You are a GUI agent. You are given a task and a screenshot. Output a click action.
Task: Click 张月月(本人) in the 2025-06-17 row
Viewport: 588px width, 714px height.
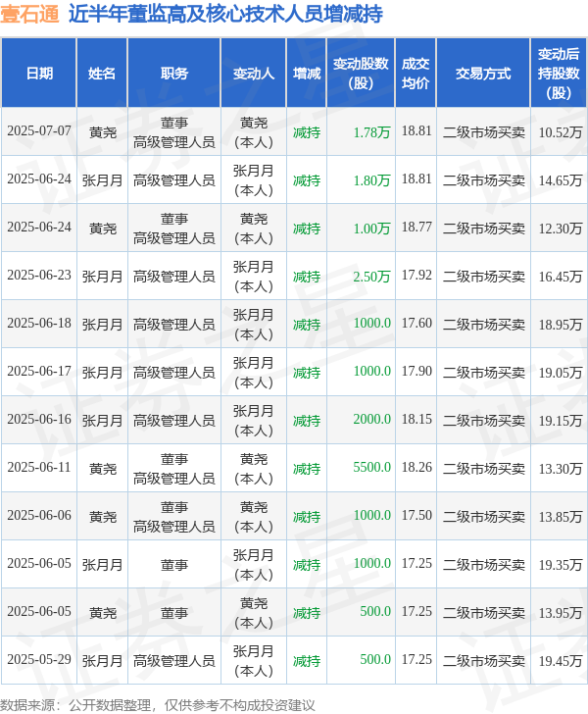(x=254, y=373)
